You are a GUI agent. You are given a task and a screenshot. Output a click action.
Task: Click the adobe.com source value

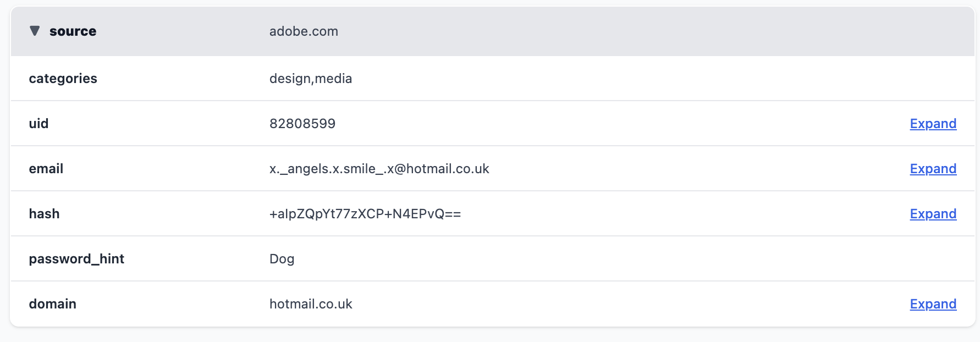coord(304,31)
